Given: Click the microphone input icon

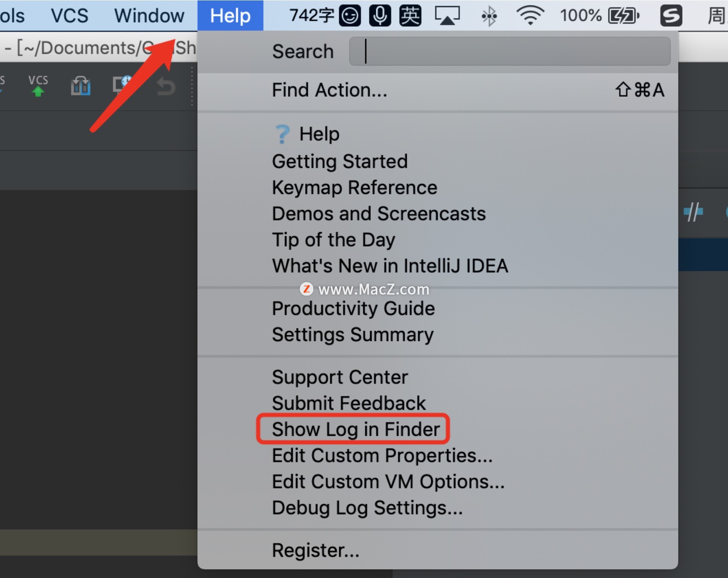Looking at the screenshot, I should coord(380,16).
